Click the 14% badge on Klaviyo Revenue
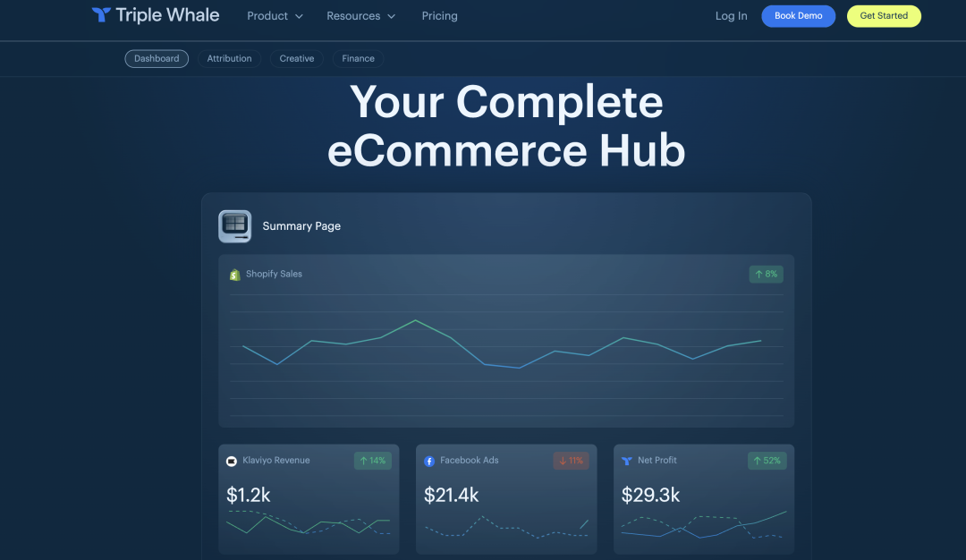 click(x=373, y=461)
